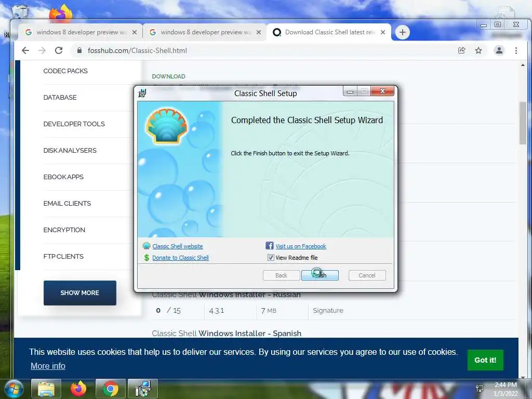
Task: Open the Classic Shell website link
Action: 178,246
